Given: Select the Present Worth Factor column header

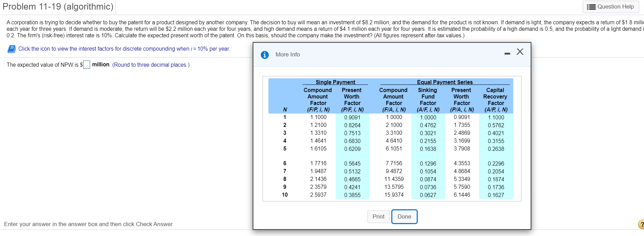Looking at the screenshot, I should (x=352, y=96).
